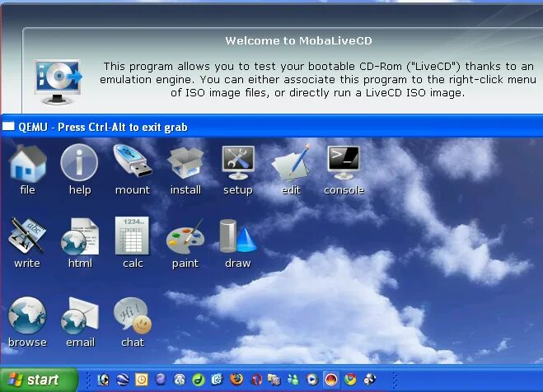Open Google Earth quick launch icon
Screen dimensions: 543x392
click(122, 380)
